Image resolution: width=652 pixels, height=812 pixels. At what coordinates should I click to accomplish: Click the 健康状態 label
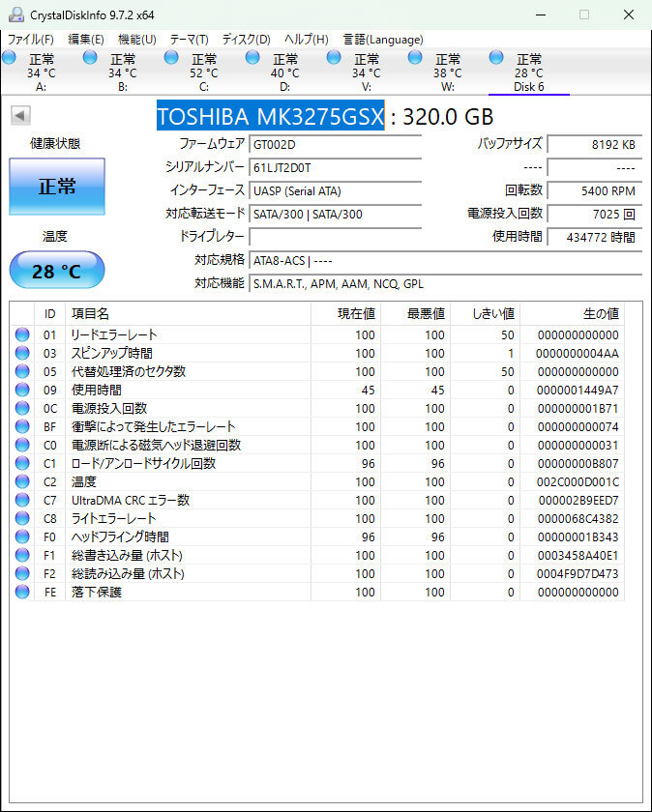[x=55, y=143]
